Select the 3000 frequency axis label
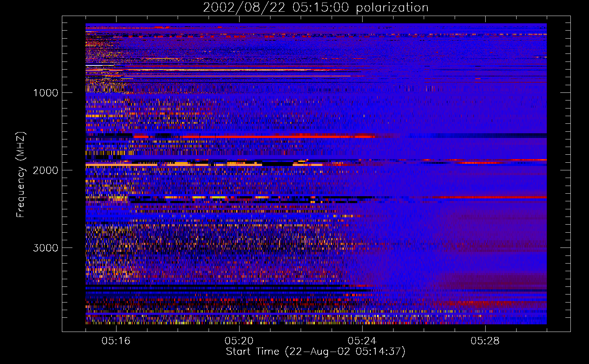Image resolution: width=589 pixels, height=364 pixels. [x=46, y=248]
